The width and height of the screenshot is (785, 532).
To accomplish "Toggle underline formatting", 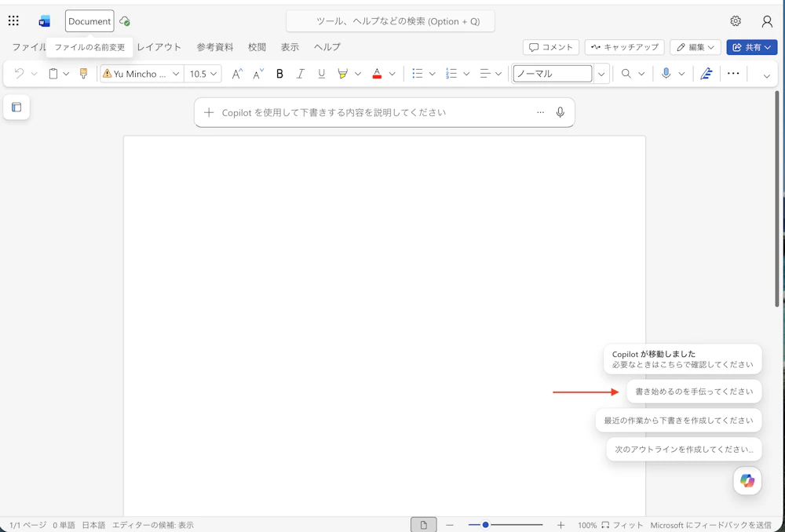I will click(321, 74).
